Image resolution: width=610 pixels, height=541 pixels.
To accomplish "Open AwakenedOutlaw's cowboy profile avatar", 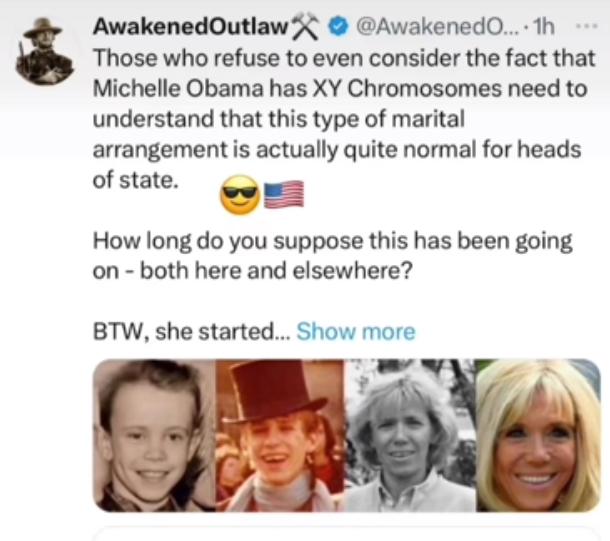I will point(44,51).
